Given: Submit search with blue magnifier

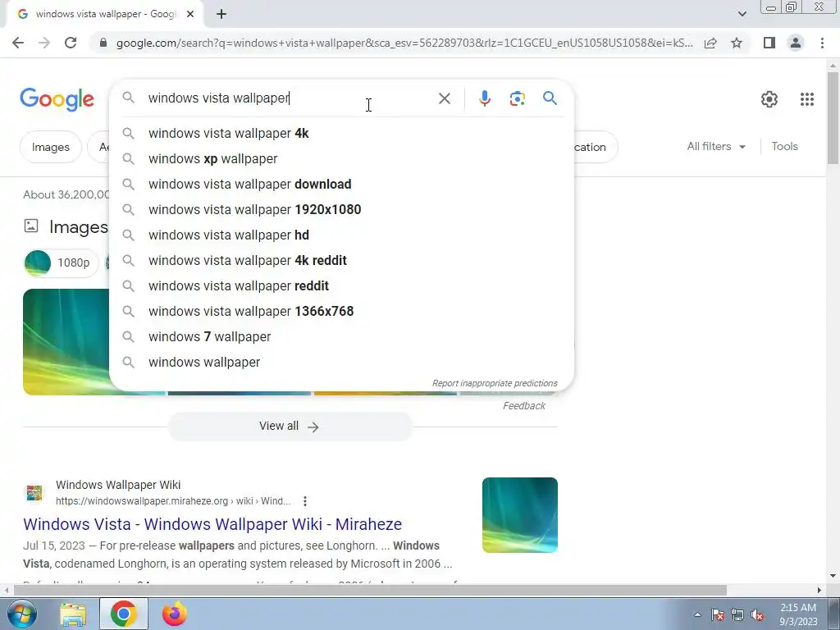Looking at the screenshot, I should [x=550, y=98].
